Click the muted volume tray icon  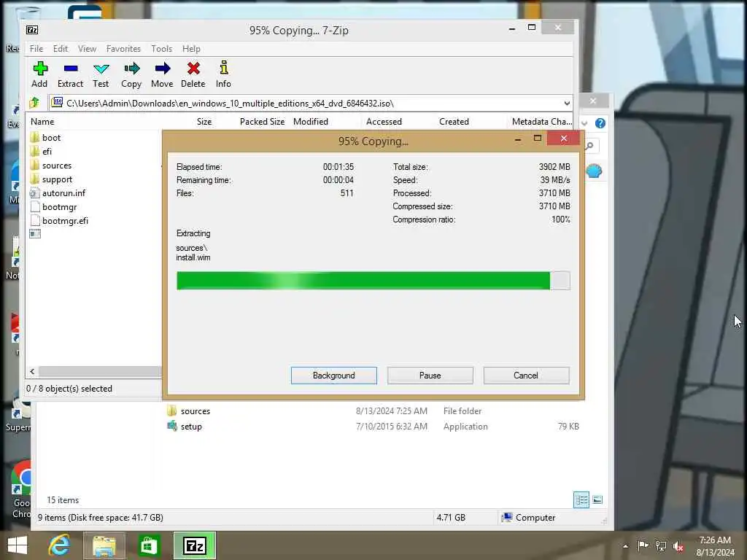(x=678, y=546)
